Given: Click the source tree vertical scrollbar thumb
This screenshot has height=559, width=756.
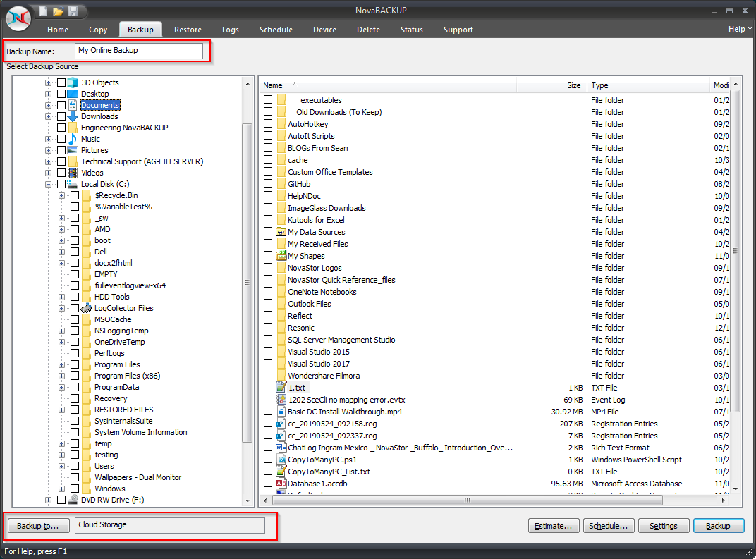Looking at the screenshot, I should click(247, 283).
